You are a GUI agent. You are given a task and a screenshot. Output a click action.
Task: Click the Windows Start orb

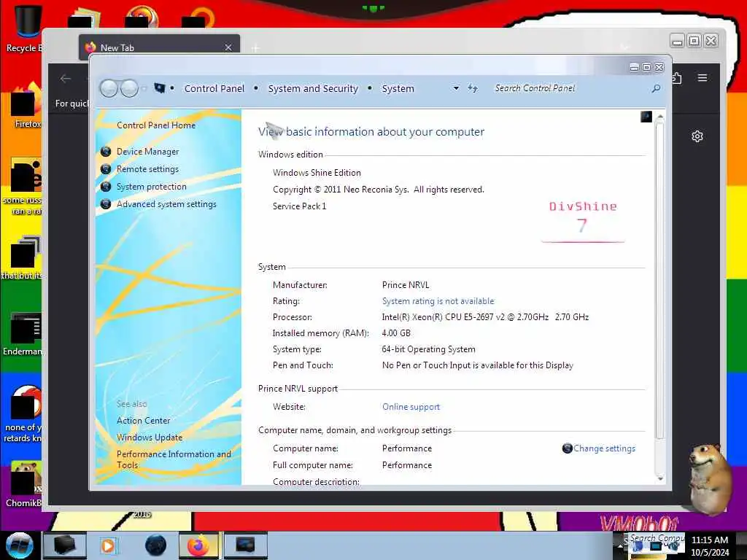[19, 545]
